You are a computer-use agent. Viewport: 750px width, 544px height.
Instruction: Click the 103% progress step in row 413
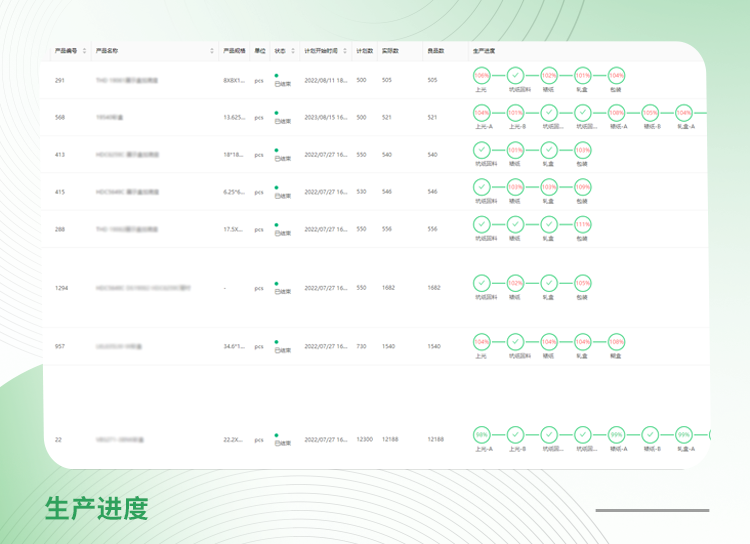click(582, 150)
